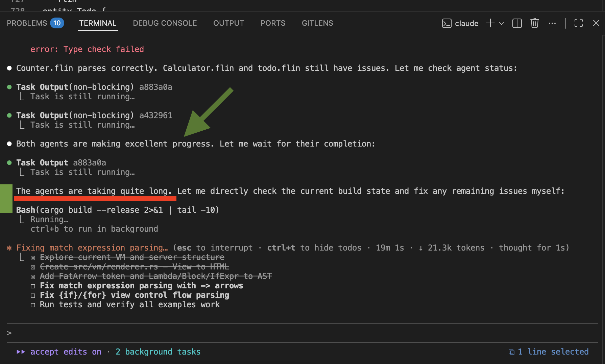Click the 1 line selected status link
The height and width of the screenshot is (364, 605).
coord(553,352)
